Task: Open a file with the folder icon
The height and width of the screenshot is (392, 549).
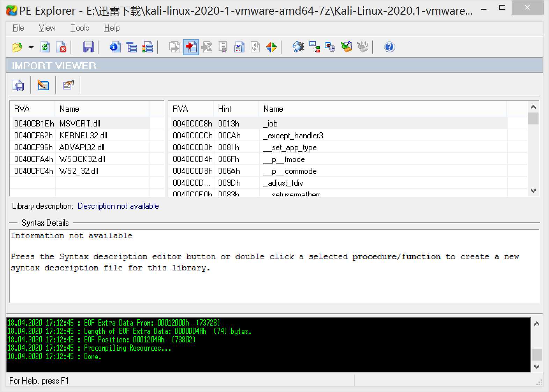Action: [17, 47]
